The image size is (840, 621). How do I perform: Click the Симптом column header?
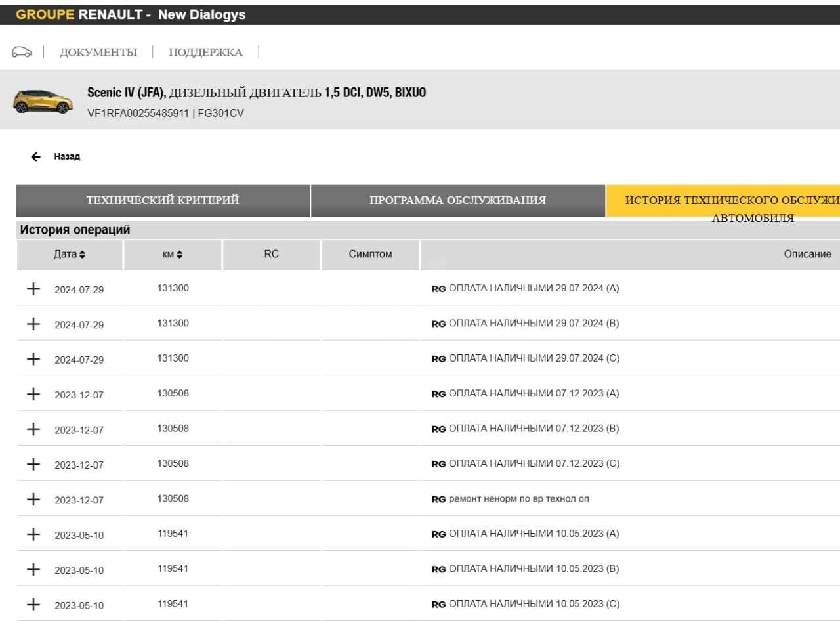(370, 255)
